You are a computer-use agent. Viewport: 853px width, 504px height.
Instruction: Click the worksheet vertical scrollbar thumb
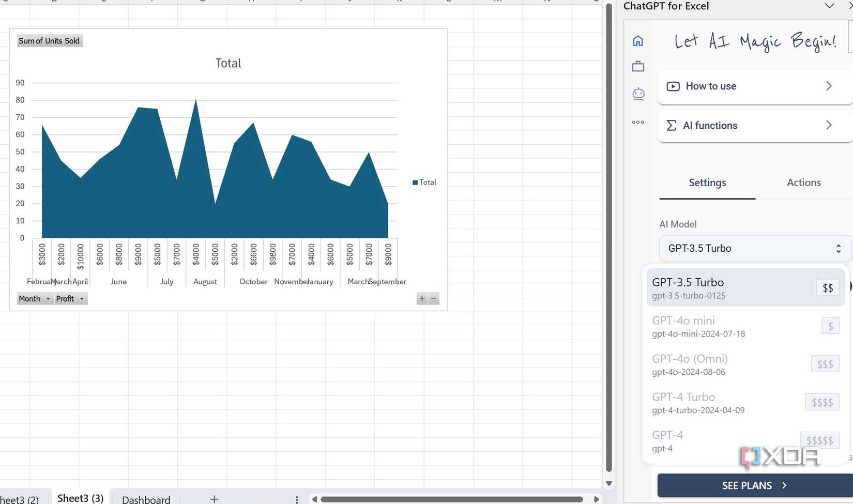pos(609,238)
